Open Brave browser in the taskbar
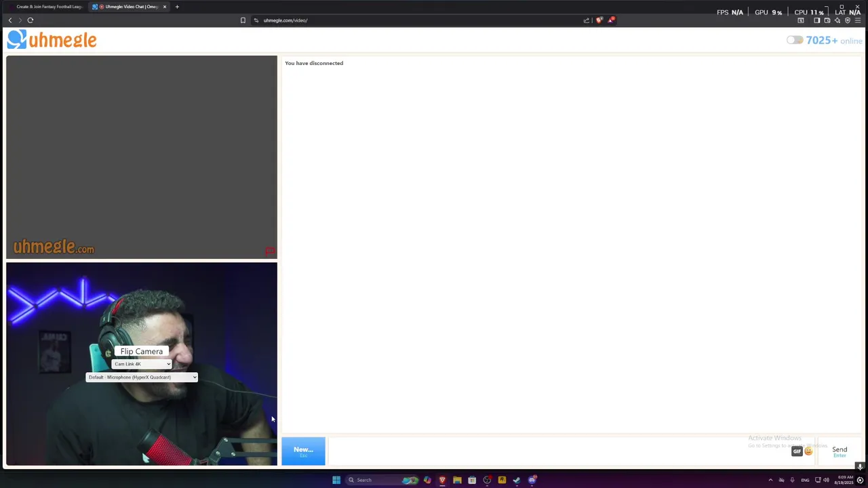This screenshot has width=868, height=488. tap(442, 480)
